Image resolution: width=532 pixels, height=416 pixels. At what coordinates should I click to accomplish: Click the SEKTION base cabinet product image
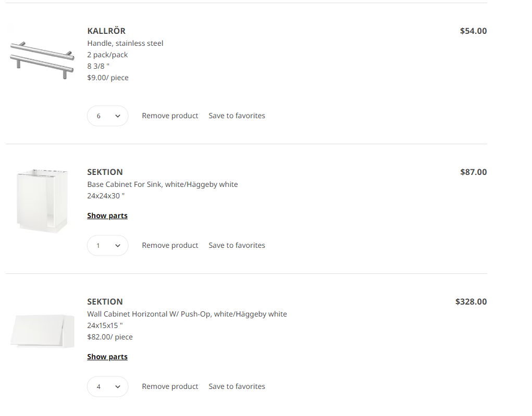point(42,200)
